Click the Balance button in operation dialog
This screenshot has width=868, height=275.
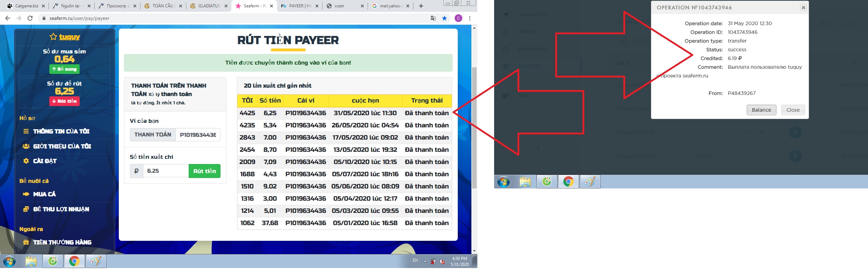(x=761, y=110)
